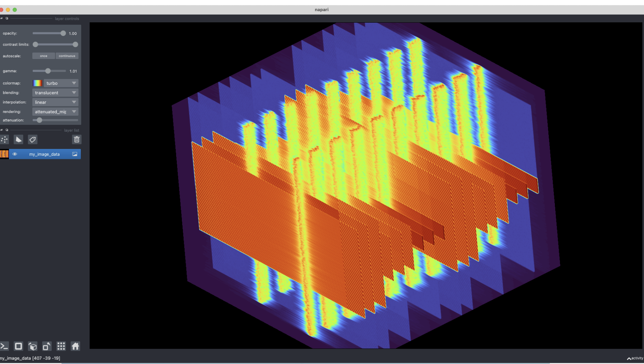
Task: Click autoscale once button
Action: pos(43,56)
